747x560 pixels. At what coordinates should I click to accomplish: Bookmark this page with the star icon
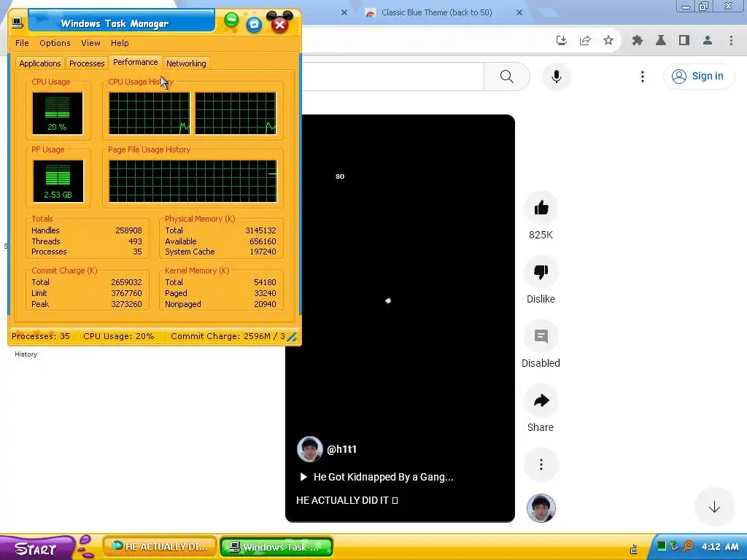(x=608, y=41)
